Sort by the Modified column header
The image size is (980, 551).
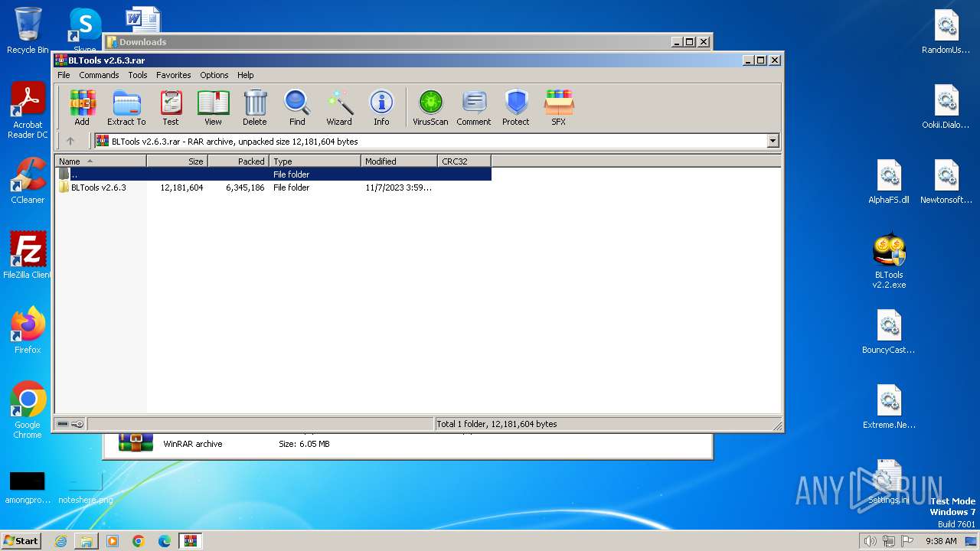coord(400,161)
